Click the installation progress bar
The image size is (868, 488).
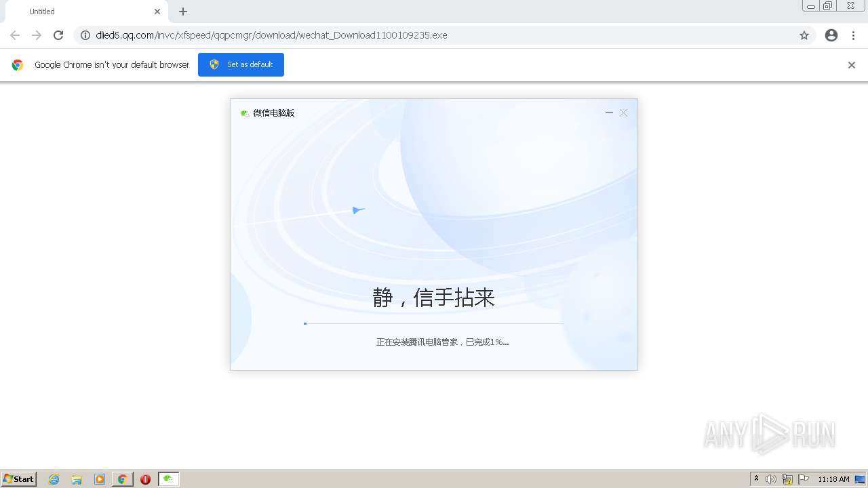coord(434,324)
